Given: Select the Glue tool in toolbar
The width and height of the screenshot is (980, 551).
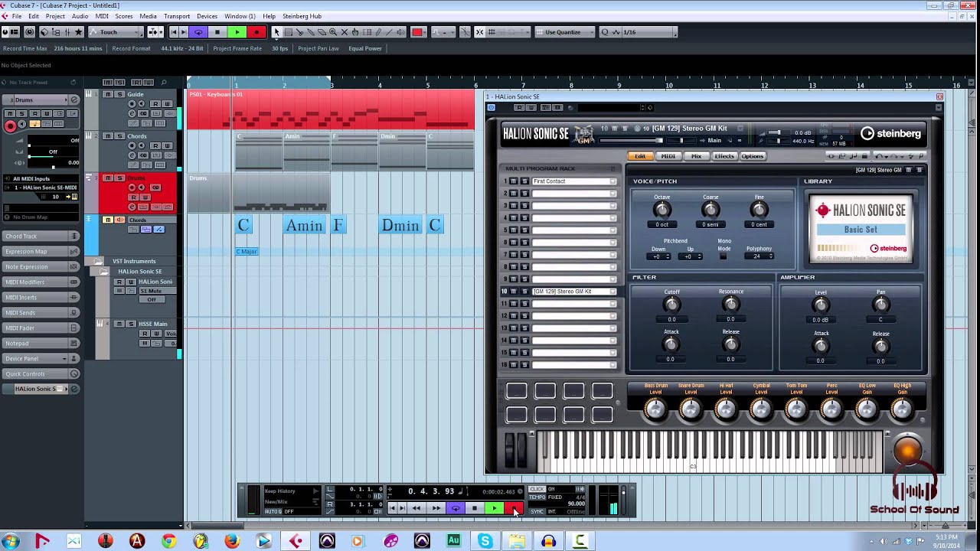Looking at the screenshot, I should click(311, 32).
